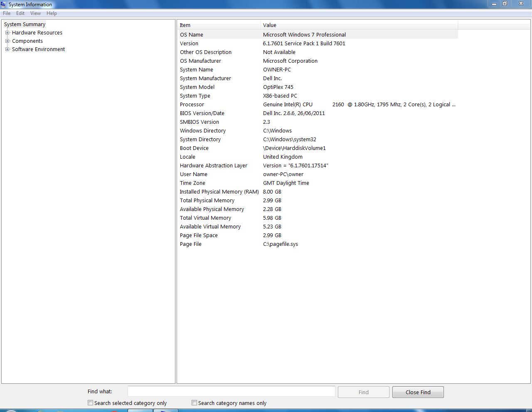The height and width of the screenshot is (412, 532).
Task: Select System Summary in the tree
Action: click(25, 25)
